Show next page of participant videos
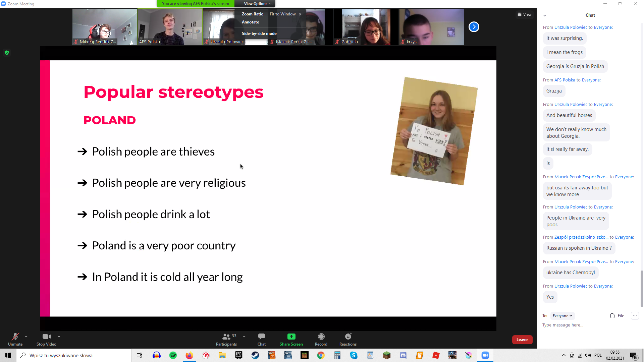Viewport: 644px width, 362px height. click(474, 26)
